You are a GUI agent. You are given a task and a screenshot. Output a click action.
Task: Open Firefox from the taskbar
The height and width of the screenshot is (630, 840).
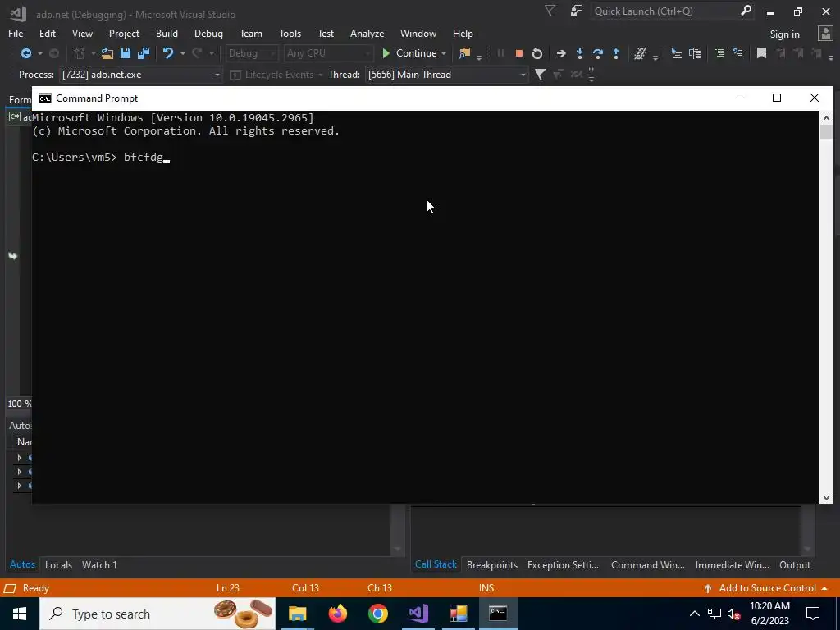337,614
